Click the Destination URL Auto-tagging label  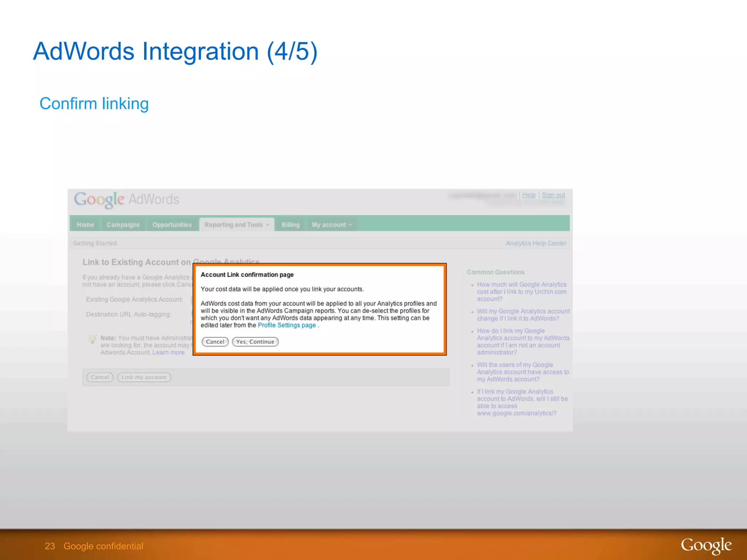(129, 314)
